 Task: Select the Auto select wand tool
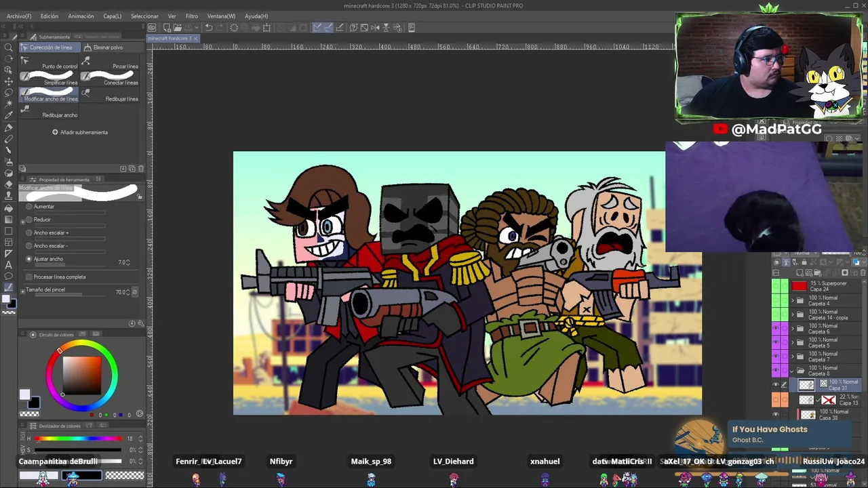pos(9,104)
